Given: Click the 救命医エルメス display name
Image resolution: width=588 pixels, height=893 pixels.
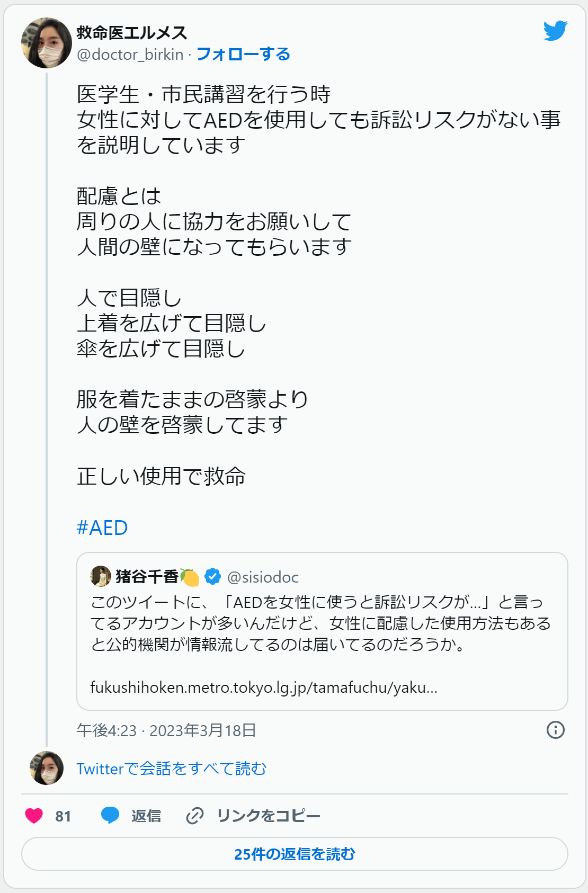Looking at the screenshot, I should pos(132,33).
